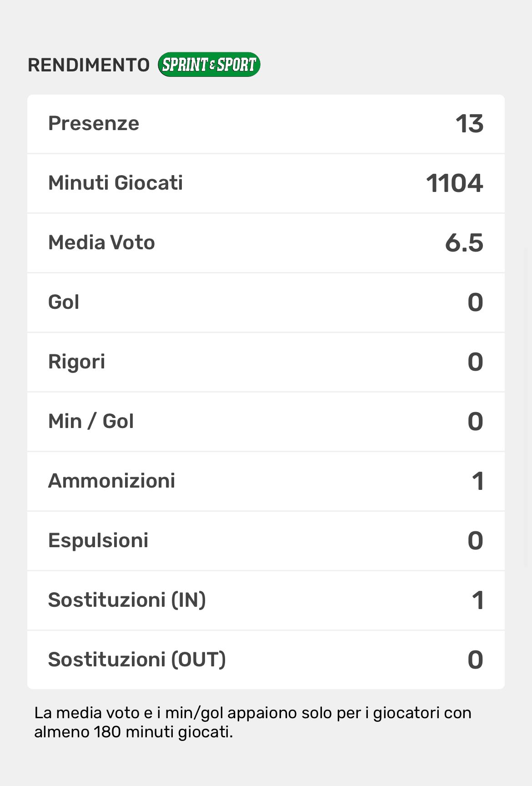This screenshot has width=532, height=786.
Task: Click the Sostituzioni (OUT) zero value
Action: click(x=475, y=660)
